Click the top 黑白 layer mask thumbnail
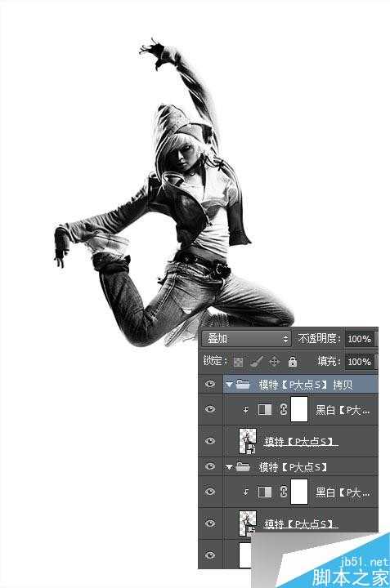390x588 pixels. click(x=299, y=409)
